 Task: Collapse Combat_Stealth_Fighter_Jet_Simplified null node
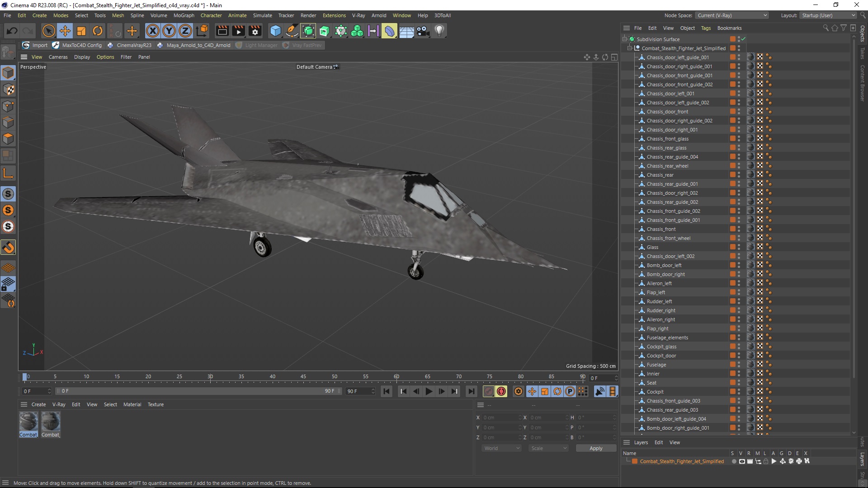(x=630, y=48)
